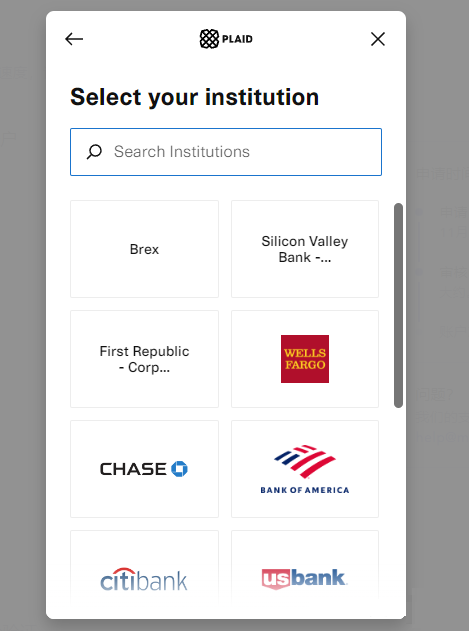Viewport: 469px width, 631px height.
Task: Click the "Brex" text label
Action: [145, 249]
